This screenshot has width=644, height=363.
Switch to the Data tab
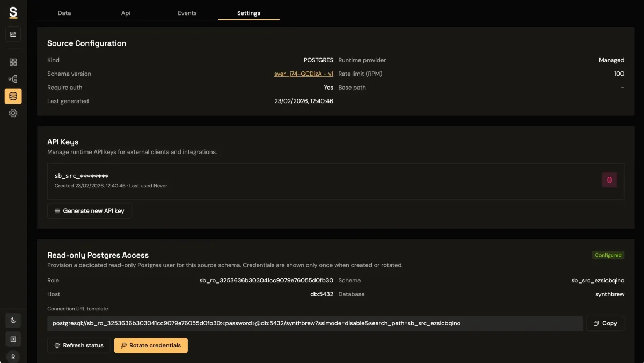tap(64, 13)
